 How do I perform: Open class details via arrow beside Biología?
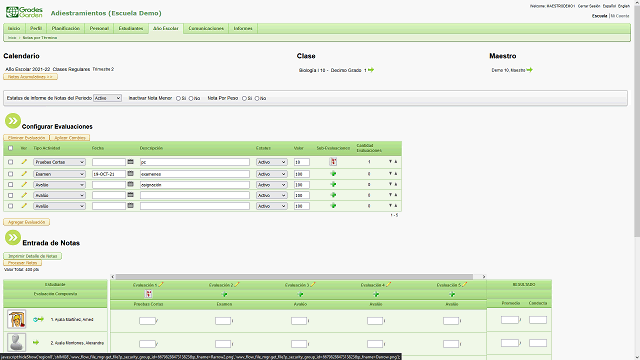(x=371, y=70)
